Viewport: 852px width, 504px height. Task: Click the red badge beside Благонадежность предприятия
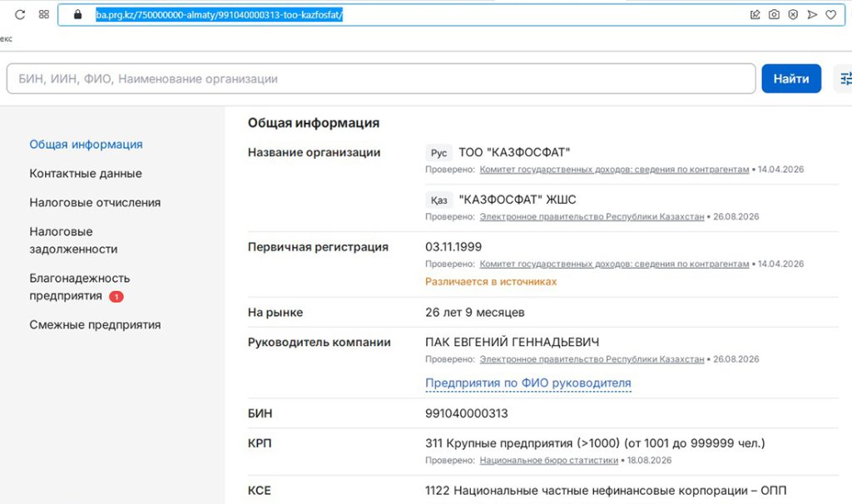point(116,297)
